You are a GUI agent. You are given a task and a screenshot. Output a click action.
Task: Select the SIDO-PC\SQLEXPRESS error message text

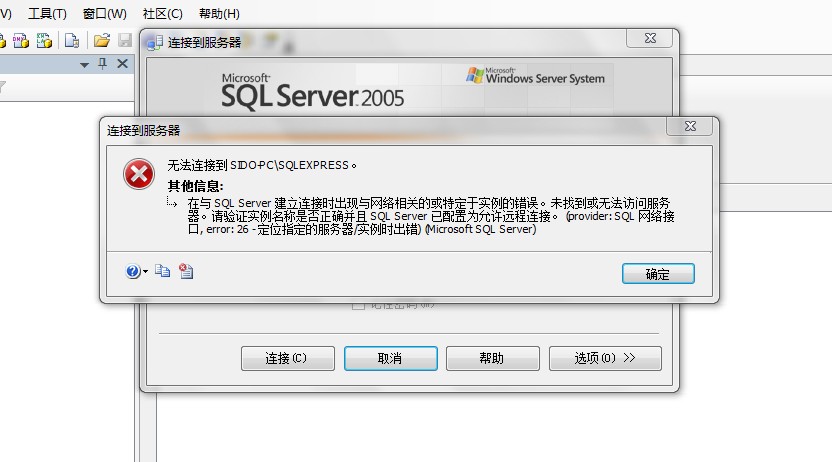[262, 165]
